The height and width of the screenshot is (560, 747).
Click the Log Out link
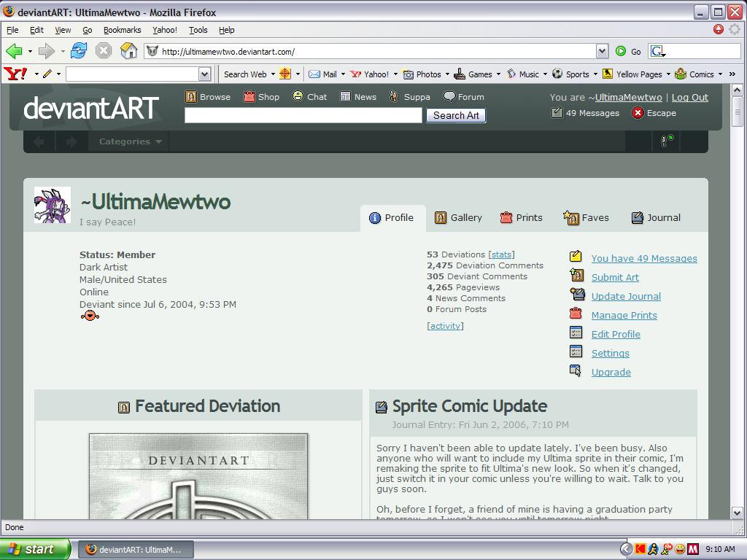(x=690, y=97)
